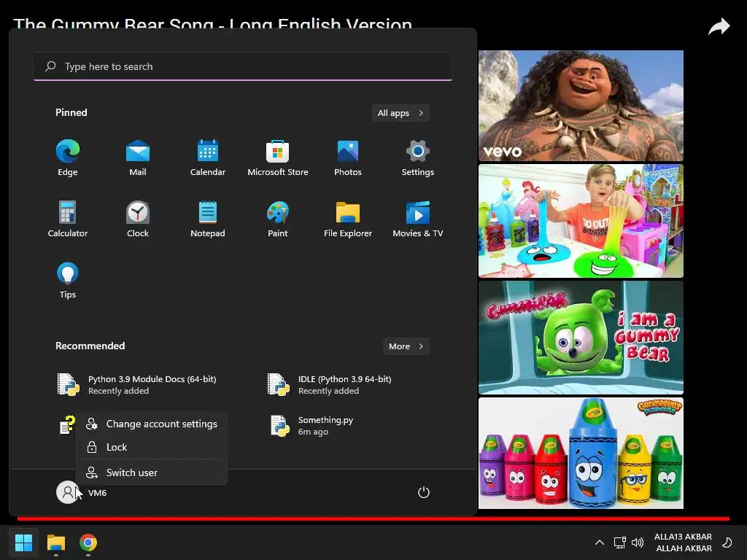
Task: Open Python 3.9 Module Docs recommendation
Action: click(138, 385)
